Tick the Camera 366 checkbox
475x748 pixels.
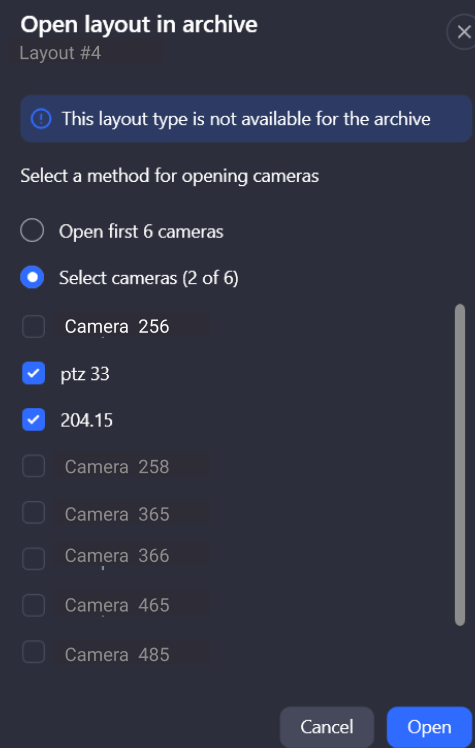33,559
